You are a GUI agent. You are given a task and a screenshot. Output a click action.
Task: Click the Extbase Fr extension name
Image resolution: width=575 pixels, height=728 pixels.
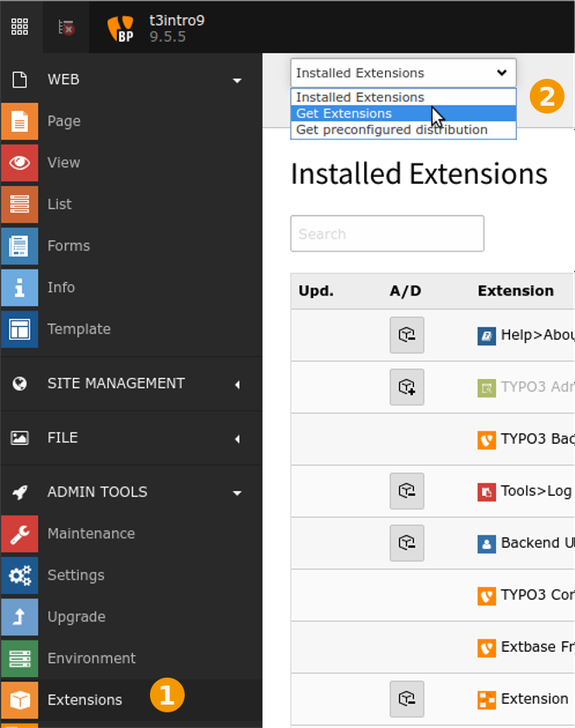pos(538,647)
